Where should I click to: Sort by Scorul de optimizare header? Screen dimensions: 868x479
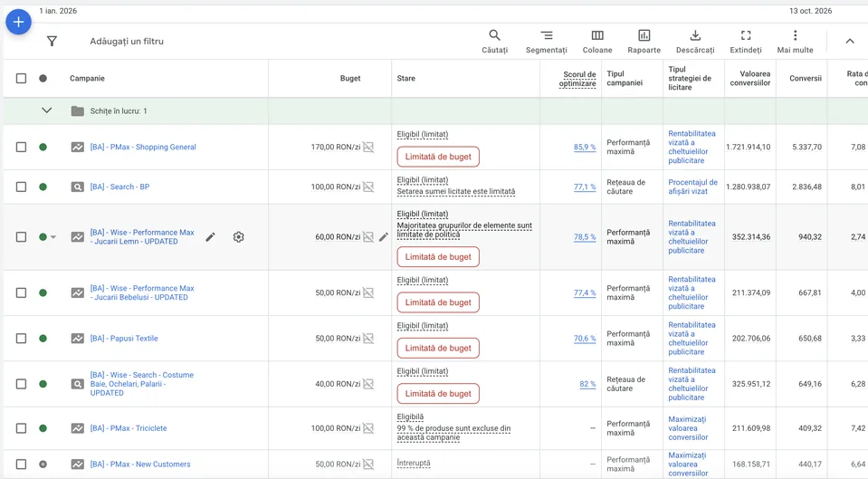577,79
